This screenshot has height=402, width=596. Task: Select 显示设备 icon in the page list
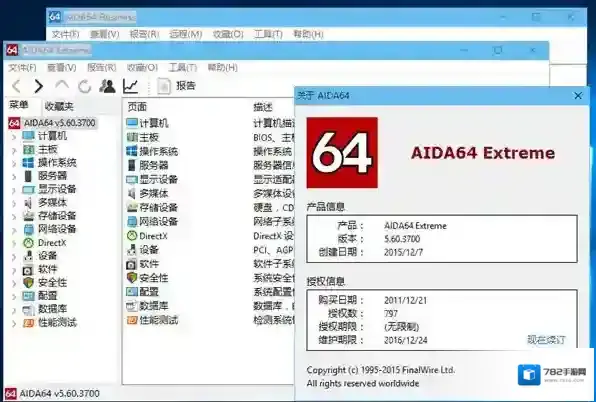click(x=132, y=179)
